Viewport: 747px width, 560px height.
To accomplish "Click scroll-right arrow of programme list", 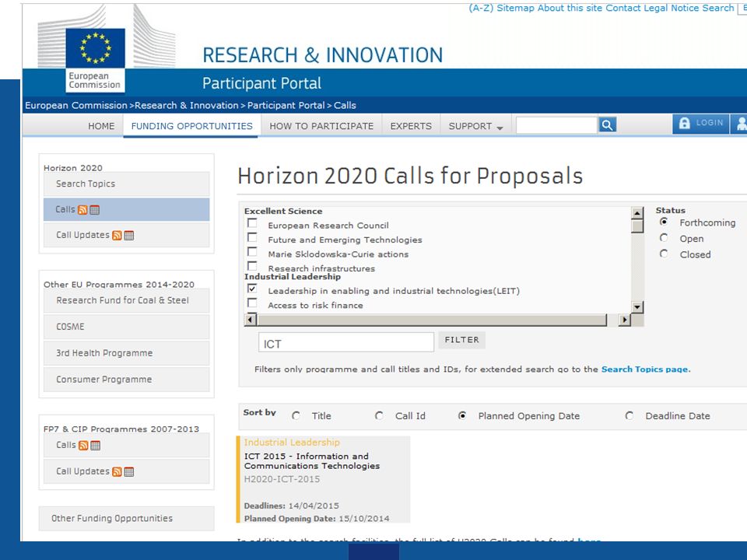I will 624,320.
